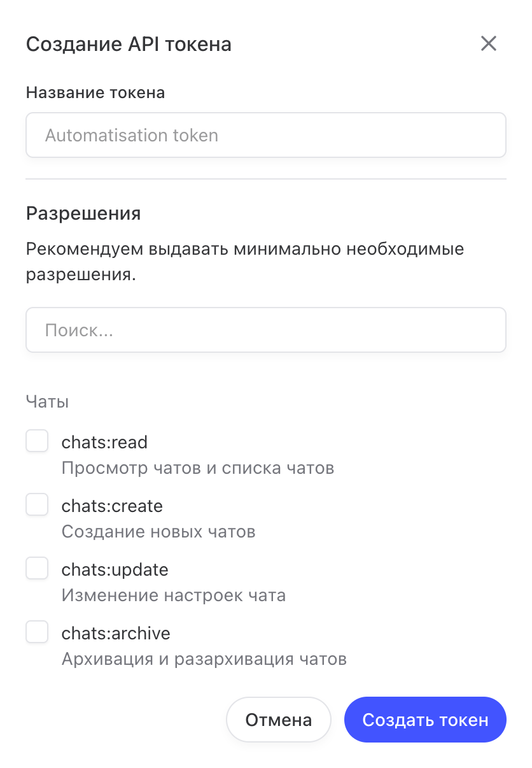This screenshot has height=768, width=532.
Task: Click the Архивация и разархивация чатов description
Action: [x=204, y=658]
